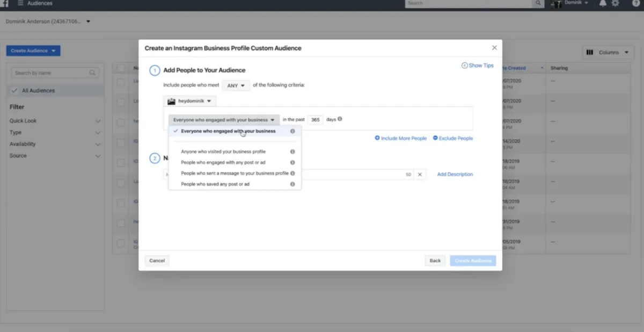
Task: Toggle the select-all checkbox in the table header
Action: pyautogui.click(x=121, y=68)
